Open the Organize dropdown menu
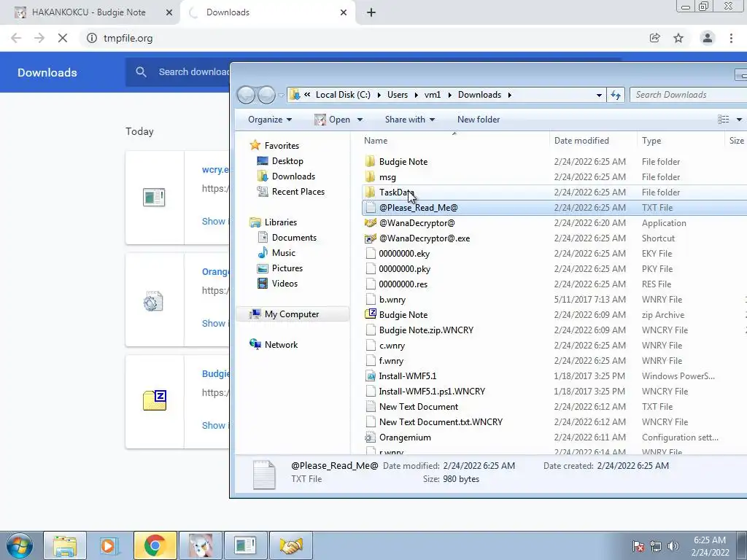This screenshot has height=560, width=747. point(270,120)
